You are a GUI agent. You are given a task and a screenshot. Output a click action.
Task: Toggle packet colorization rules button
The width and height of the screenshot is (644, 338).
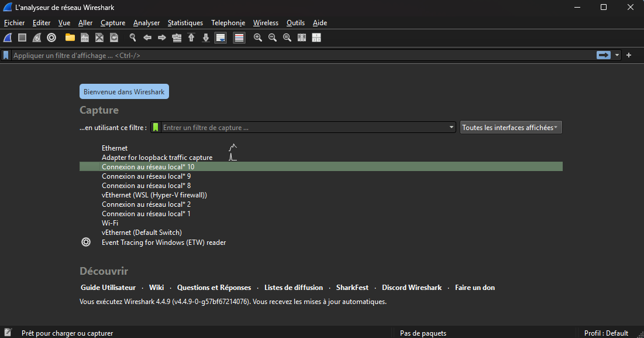(x=239, y=37)
